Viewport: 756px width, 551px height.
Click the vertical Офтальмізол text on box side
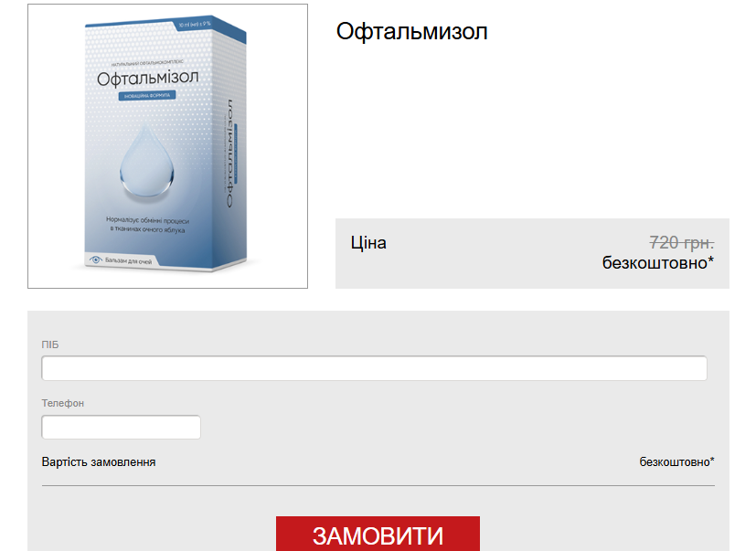click(x=229, y=154)
